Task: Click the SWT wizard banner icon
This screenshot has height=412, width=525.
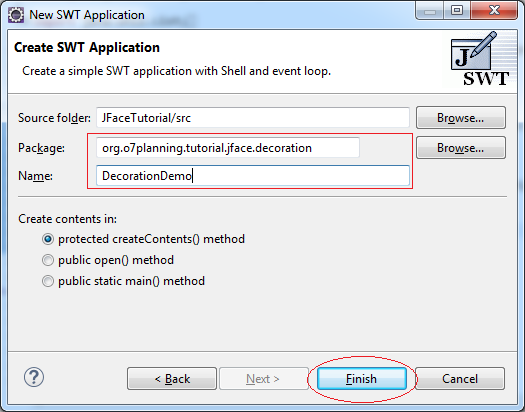Action: (x=480, y=59)
